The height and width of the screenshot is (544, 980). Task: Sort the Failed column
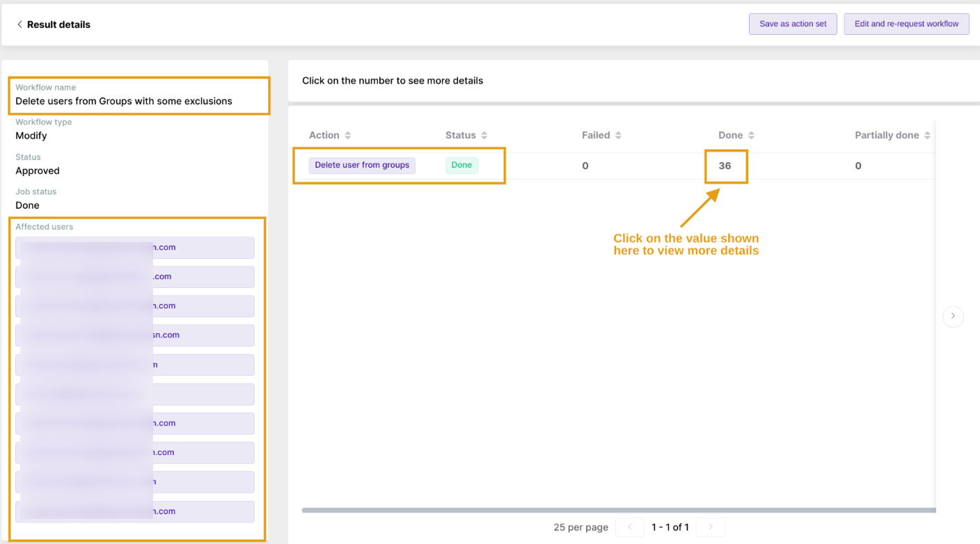[x=619, y=135]
